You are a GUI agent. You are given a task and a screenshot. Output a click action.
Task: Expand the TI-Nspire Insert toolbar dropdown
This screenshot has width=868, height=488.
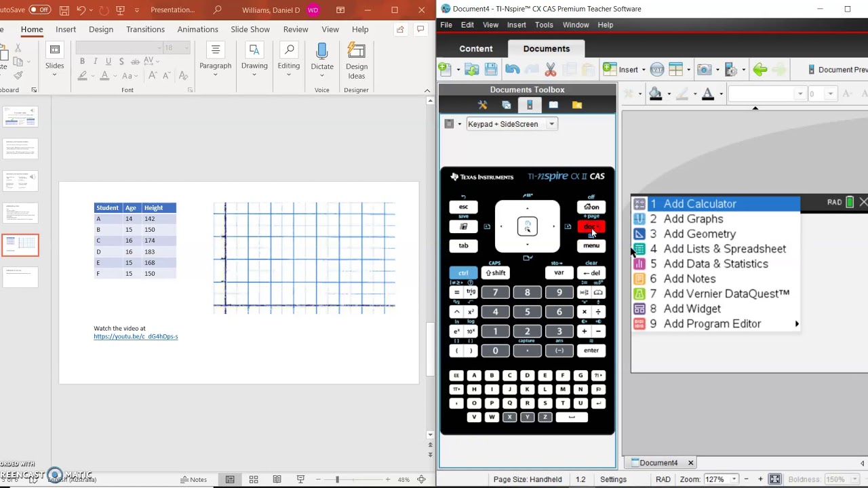tap(644, 70)
